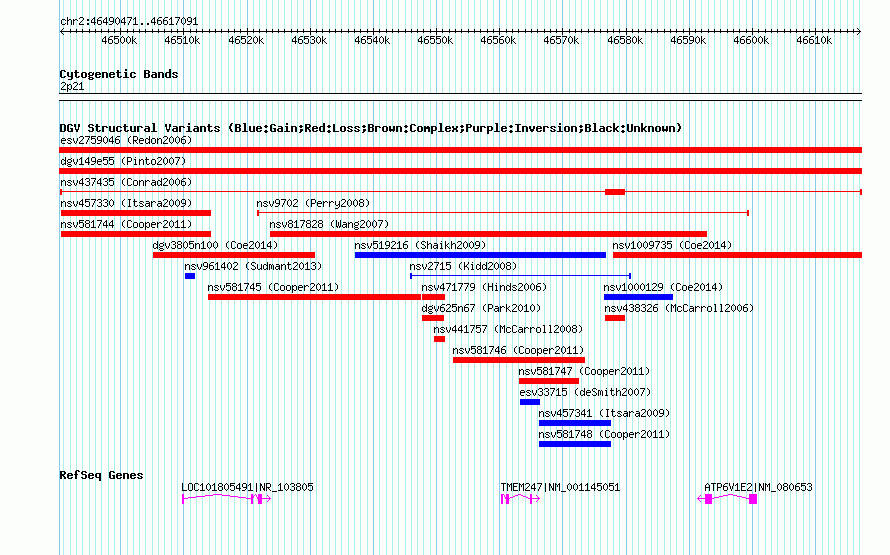Image resolution: width=890 pixels, height=555 pixels.
Task: Click the LOC101805491|NR_103805 gene label
Action: pos(247,487)
